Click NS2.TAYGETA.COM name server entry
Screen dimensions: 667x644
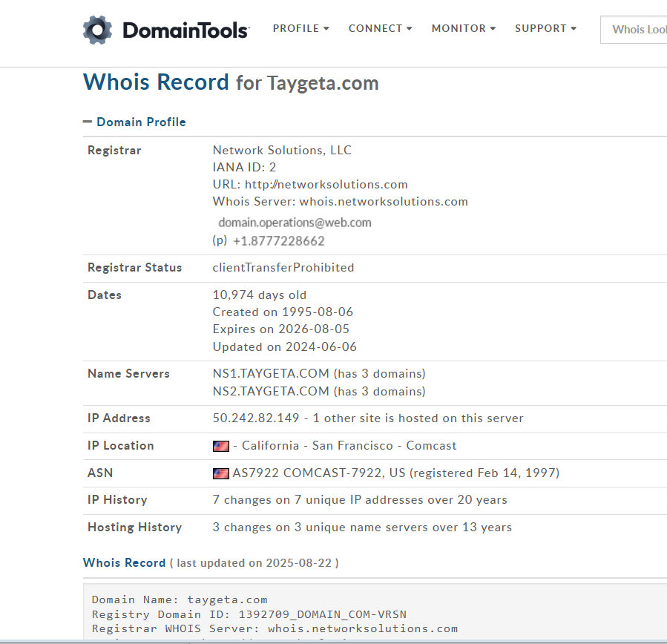coord(271,391)
